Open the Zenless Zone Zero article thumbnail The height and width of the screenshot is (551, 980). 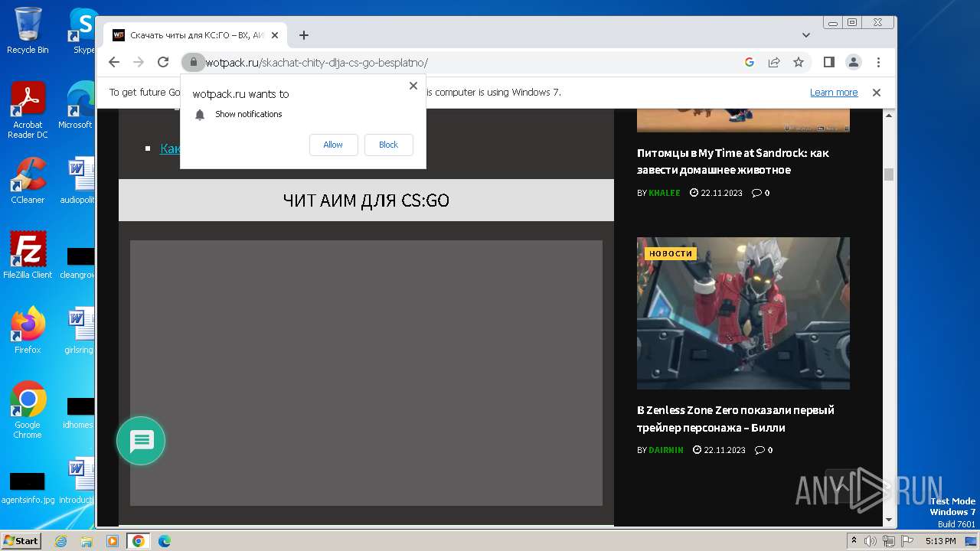[x=743, y=313]
